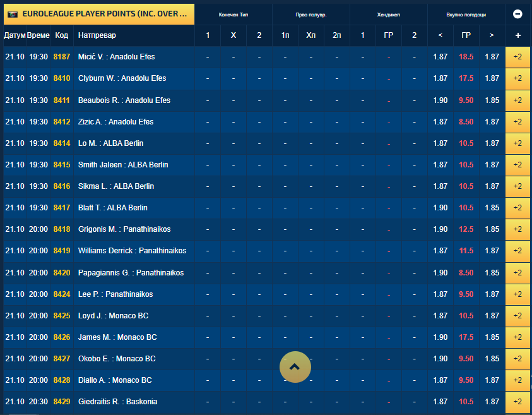Pick over 1.85 odds for Blatt T.

[492, 207]
